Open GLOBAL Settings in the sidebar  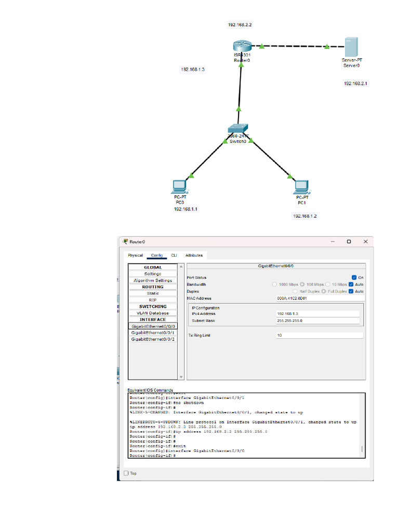153,274
